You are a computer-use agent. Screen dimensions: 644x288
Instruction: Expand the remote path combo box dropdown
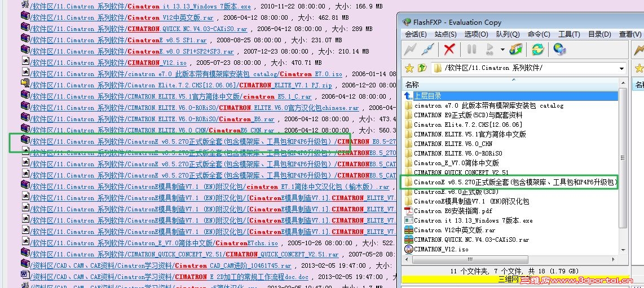click(x=622, y=69)
